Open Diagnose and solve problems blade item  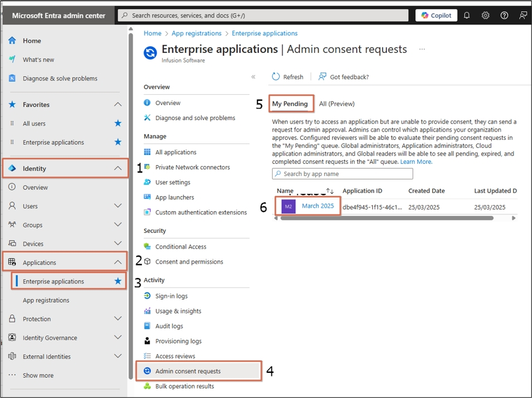[195, 118]
